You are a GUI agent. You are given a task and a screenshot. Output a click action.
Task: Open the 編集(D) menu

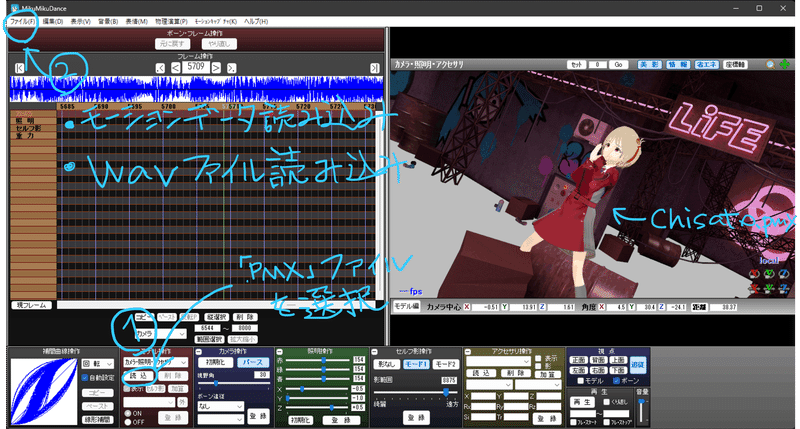click(53, 21)
